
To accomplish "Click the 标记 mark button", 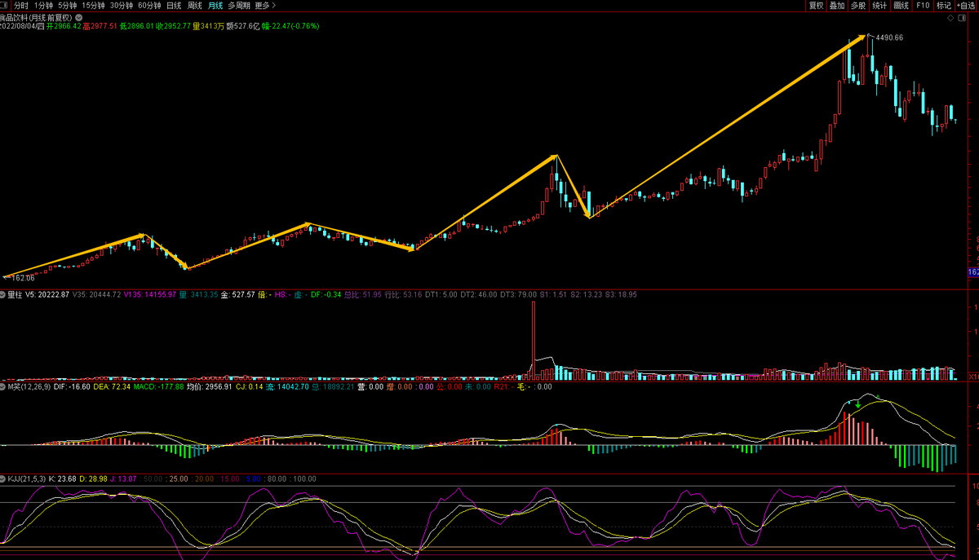I will (944, 6).
